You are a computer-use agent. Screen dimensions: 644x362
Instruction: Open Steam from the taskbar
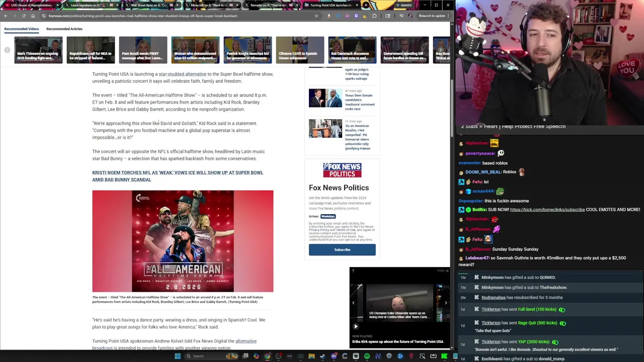(323, 356)
